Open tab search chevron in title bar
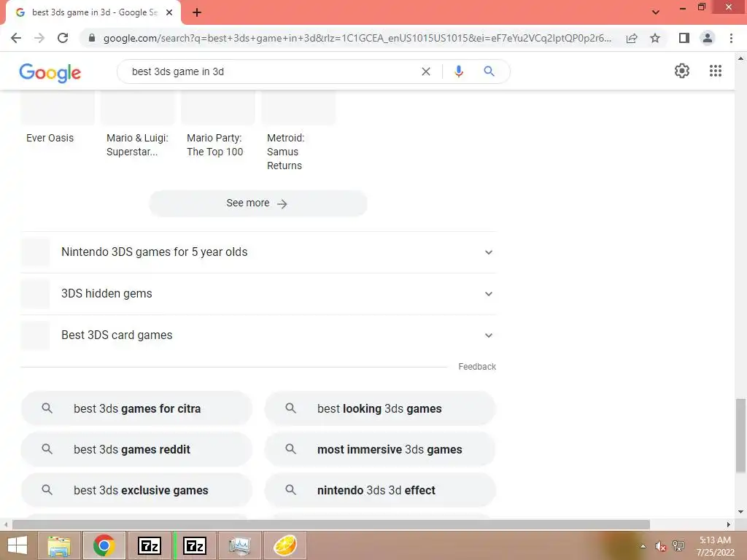Image resolution: width=747 pixels, height=560 pixels. click(x=656, y=12)
